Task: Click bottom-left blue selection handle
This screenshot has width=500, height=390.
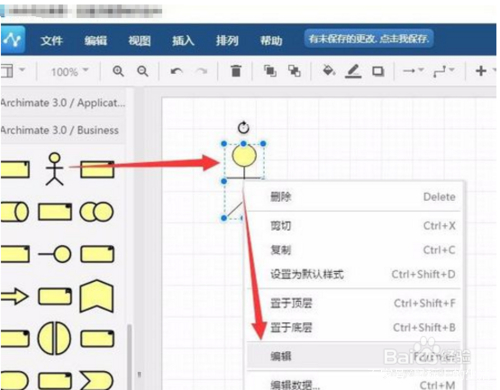Action: coord(224,218)
